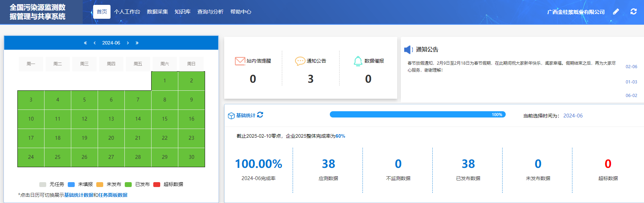The width and height of the screenshot is (644, 203).
Task: Go to previous month in calendar
Action: coord(95,43)
